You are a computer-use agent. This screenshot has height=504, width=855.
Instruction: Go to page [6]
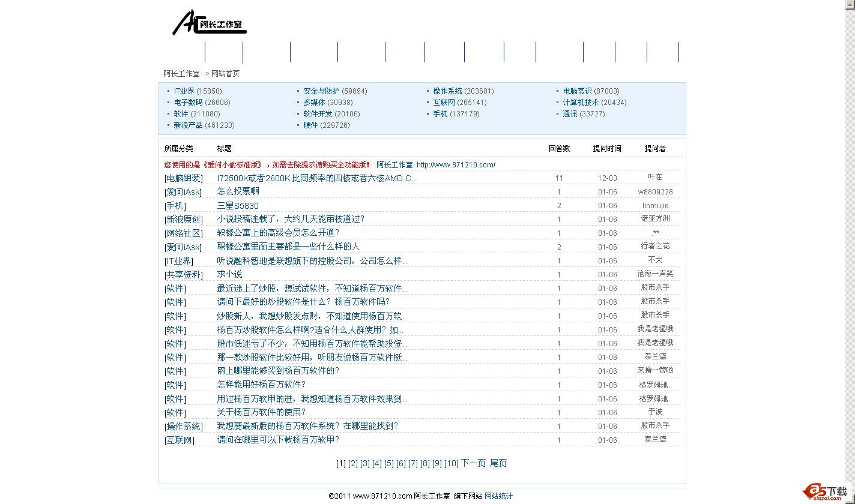tap(401, 463)
